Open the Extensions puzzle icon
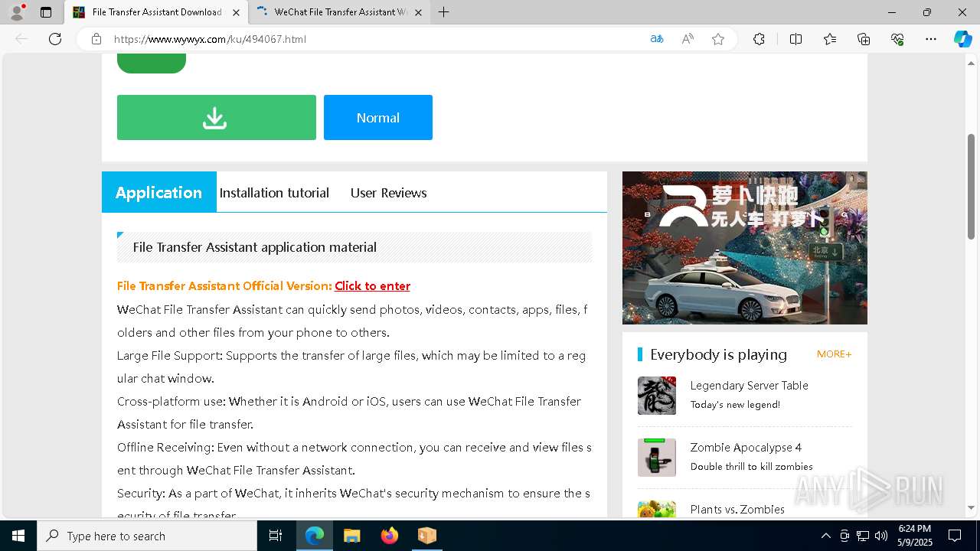 [x=759, y=39]
